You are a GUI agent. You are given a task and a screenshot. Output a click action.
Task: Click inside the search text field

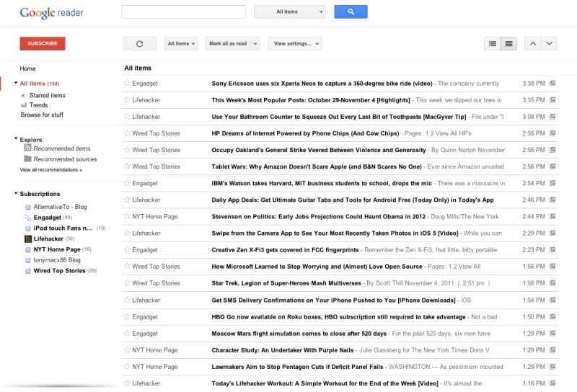click(183, 12)
